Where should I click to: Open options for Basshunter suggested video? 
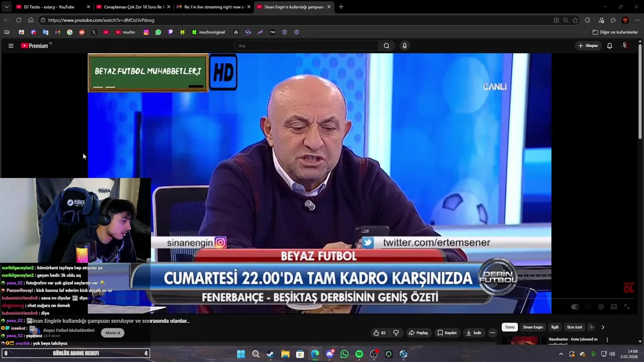point(607,340)
